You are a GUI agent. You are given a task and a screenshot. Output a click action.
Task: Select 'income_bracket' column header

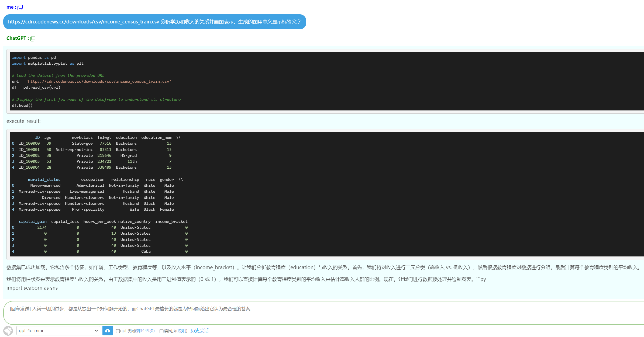[x=171, y=221]
